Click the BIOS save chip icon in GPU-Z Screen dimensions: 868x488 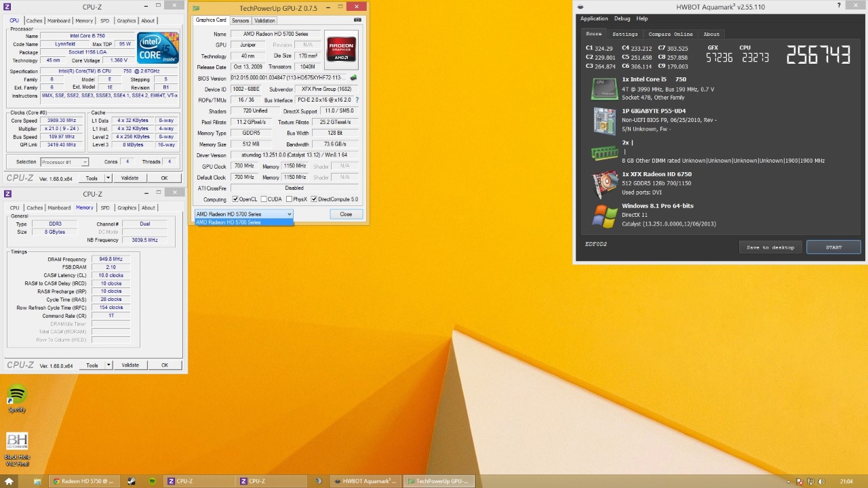[x=353, y=78]
